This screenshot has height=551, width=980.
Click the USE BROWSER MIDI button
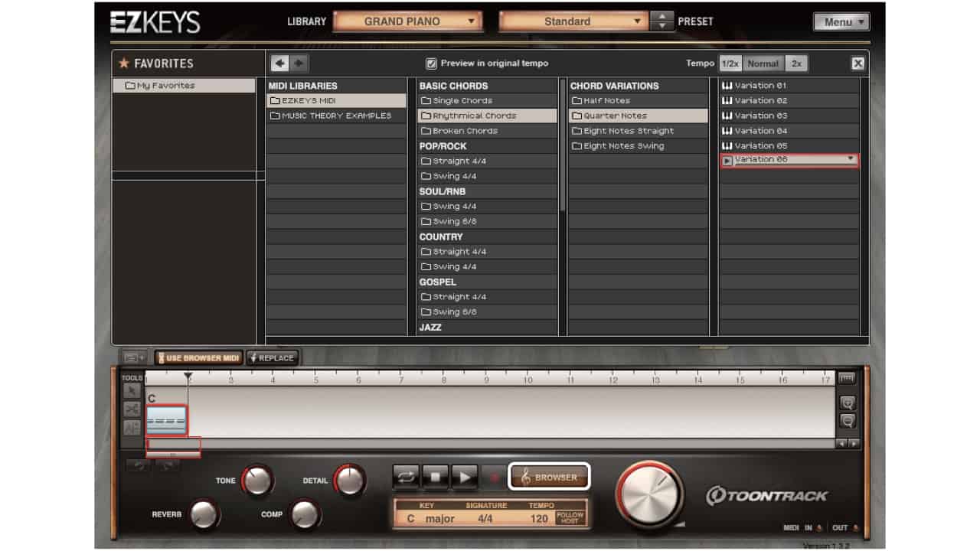point(199,357)
